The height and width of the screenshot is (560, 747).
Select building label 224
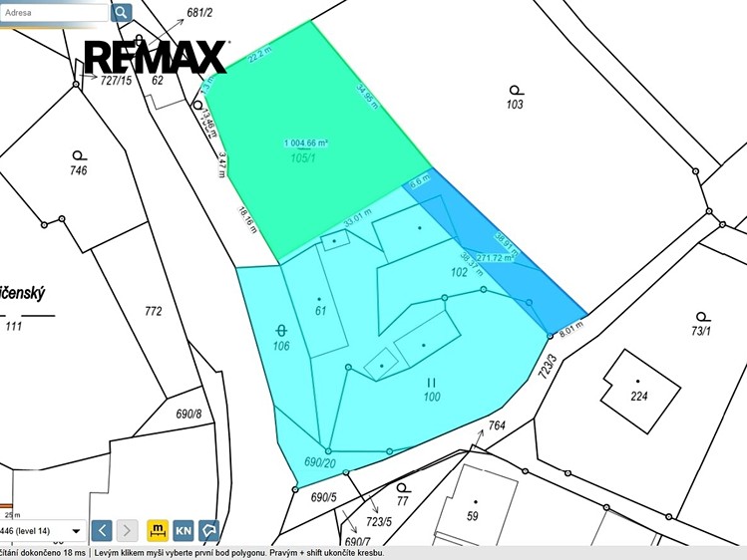639,396
